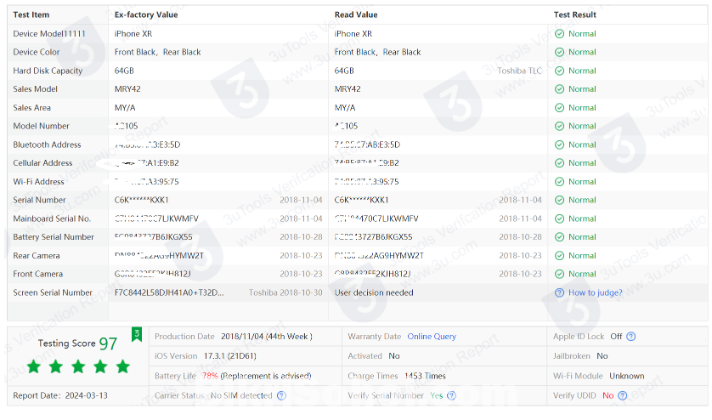Click the Carrier Status No SIM detected text
Viewport: 712px width, 420px height.
tap(241, 395)
